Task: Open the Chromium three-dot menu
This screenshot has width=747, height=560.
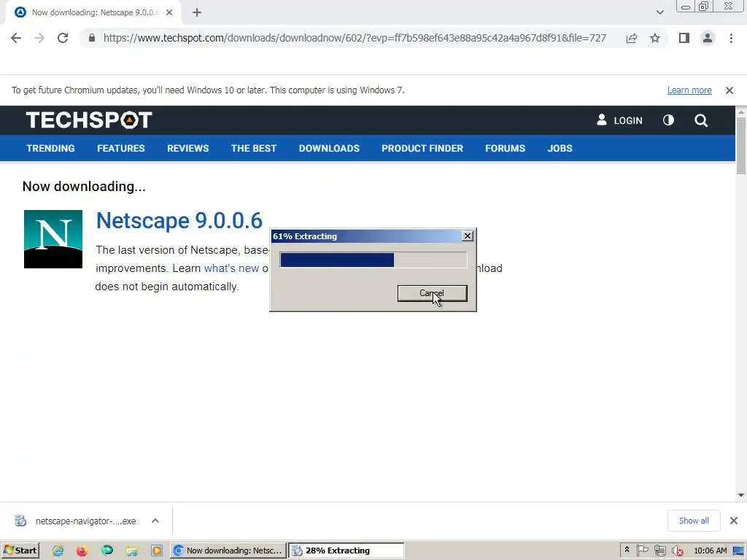Action: 731,38
